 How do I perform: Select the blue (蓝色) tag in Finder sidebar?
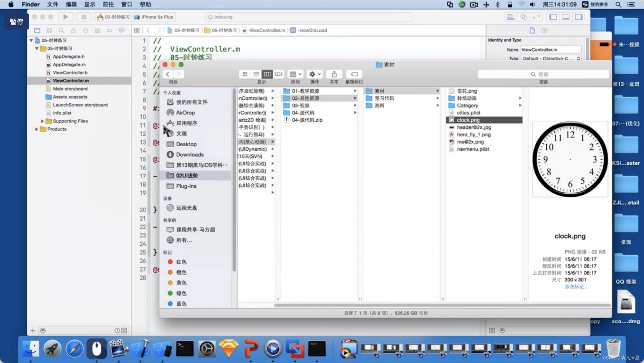(x=177, y=304)
